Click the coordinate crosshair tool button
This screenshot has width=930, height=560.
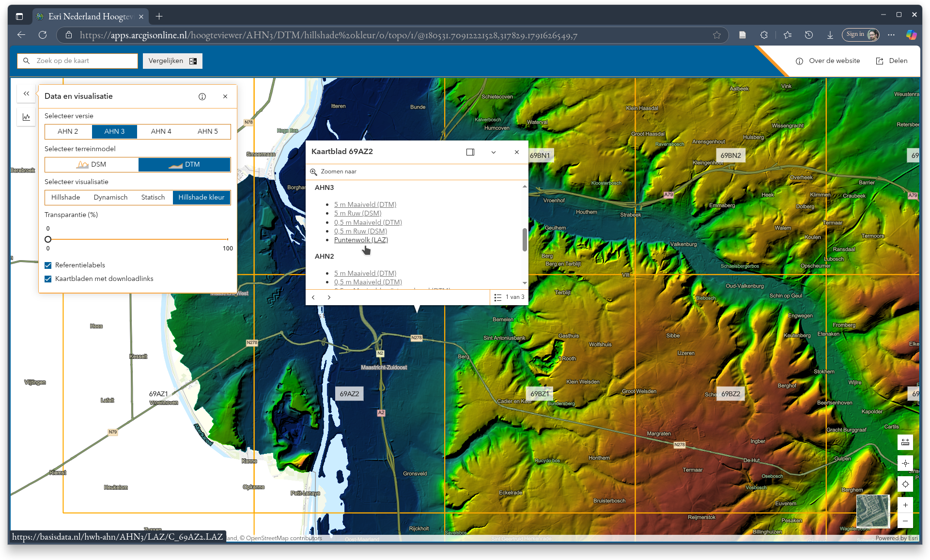[905, 463]
